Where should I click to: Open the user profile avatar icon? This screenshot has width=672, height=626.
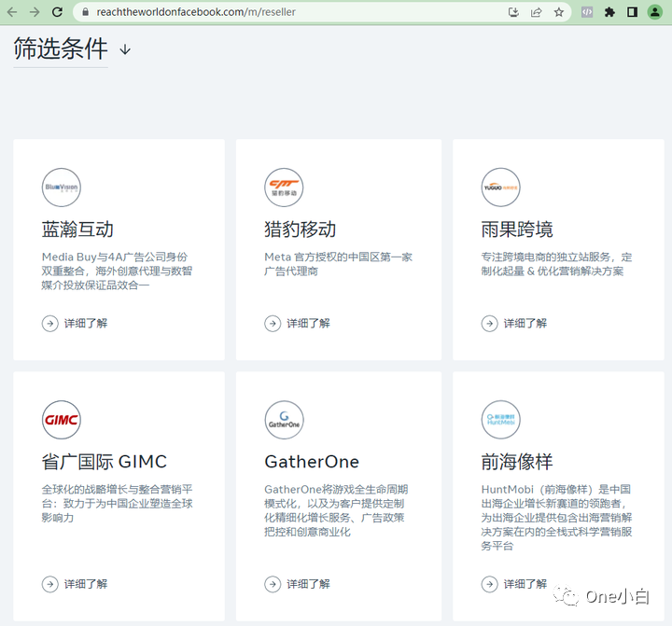tap(655, 12)
